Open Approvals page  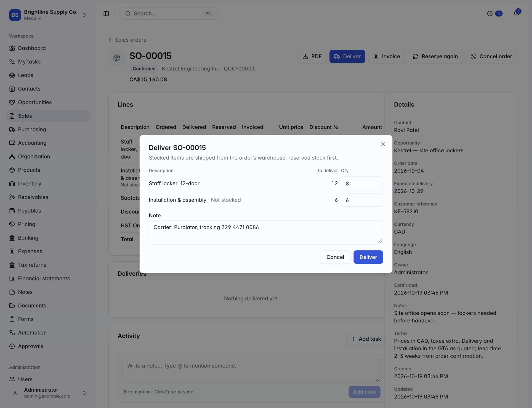(48, 346)
